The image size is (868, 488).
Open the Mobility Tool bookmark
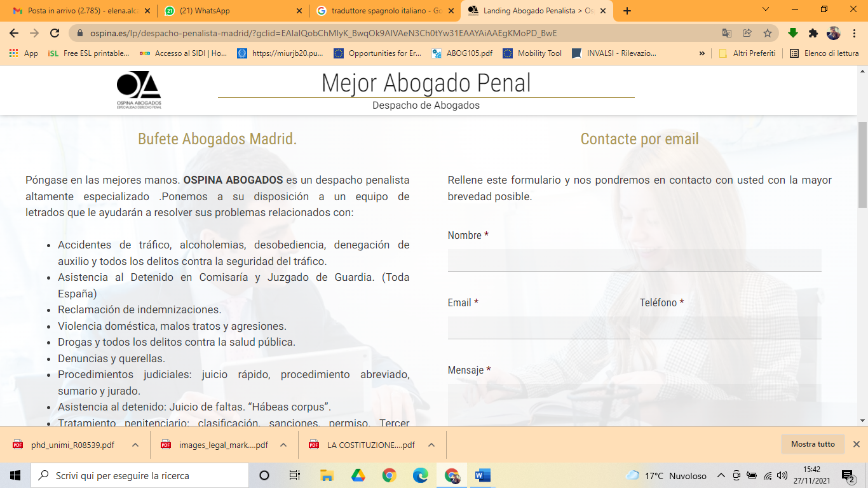coord(532,53)
